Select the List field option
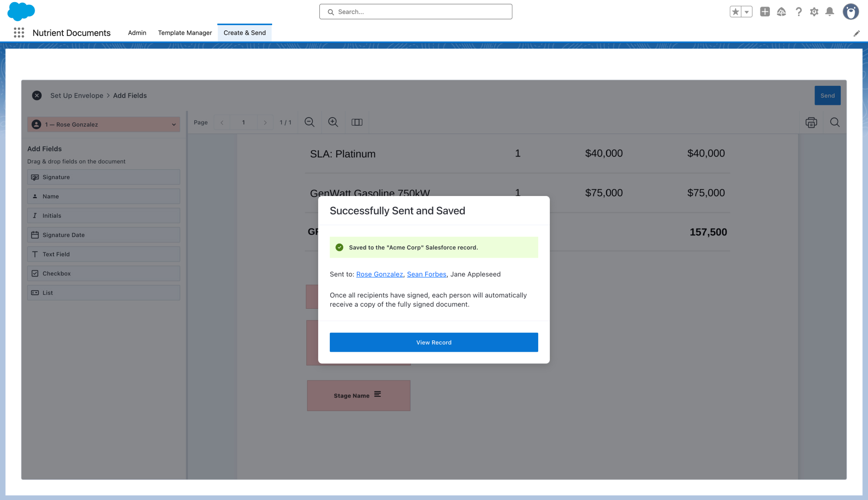Image resolution: width=868 pixels, height=500 pixels. tap(104, 293)
